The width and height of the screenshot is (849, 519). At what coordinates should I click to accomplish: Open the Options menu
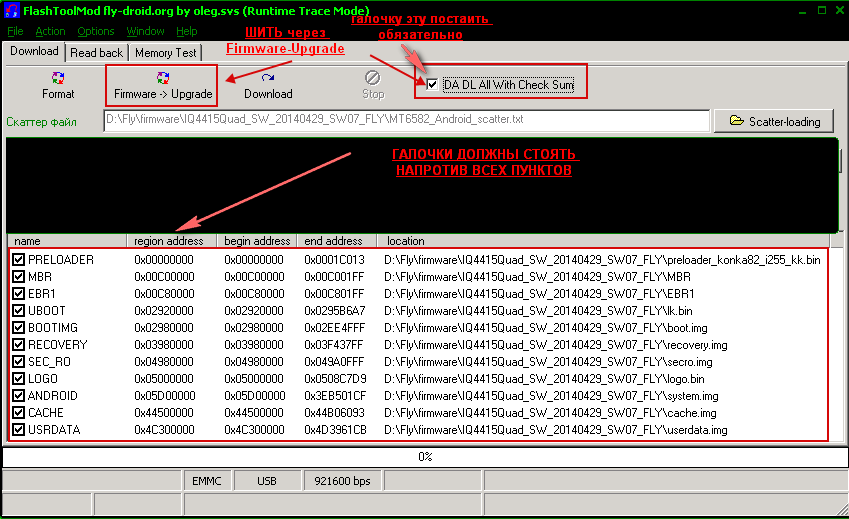pyautogui.click(x=96, y=31)
